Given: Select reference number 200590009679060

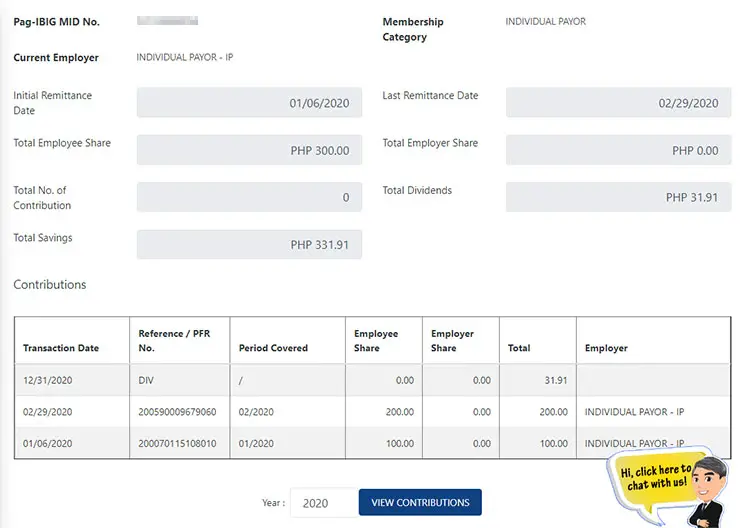Looking at the screenshot, I should click(177, 412).
